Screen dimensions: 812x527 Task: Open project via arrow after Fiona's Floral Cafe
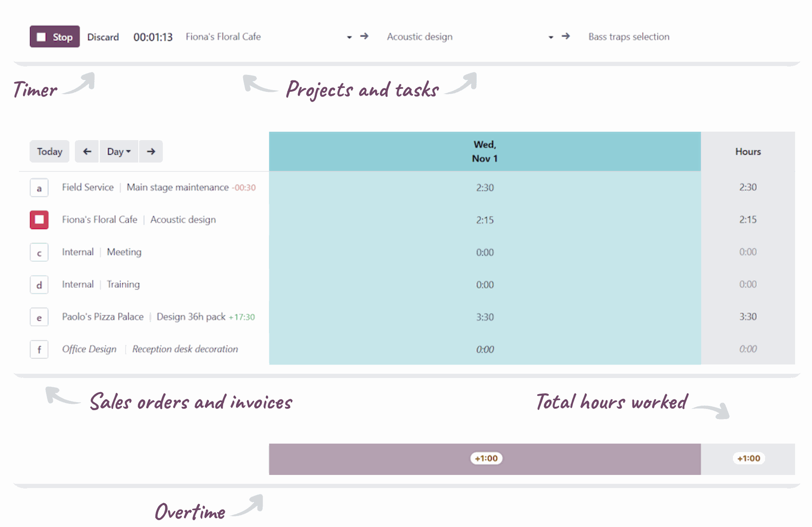(x=364, y=36)
